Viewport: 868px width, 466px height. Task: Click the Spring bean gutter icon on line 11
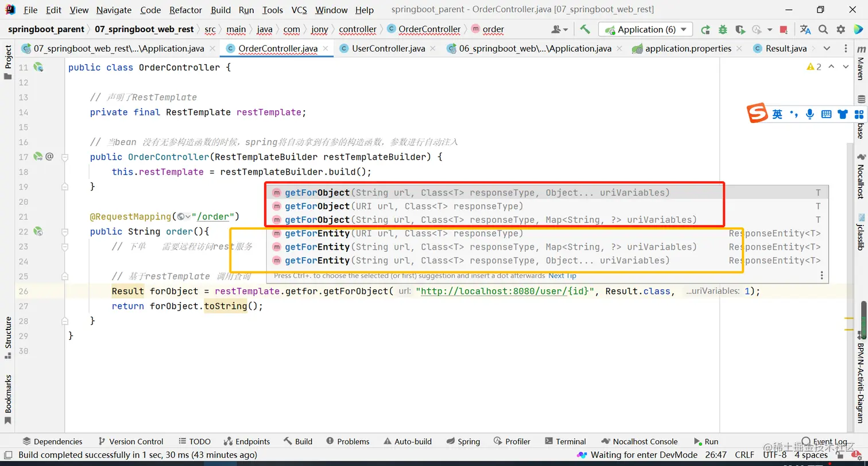click(38, 67)
